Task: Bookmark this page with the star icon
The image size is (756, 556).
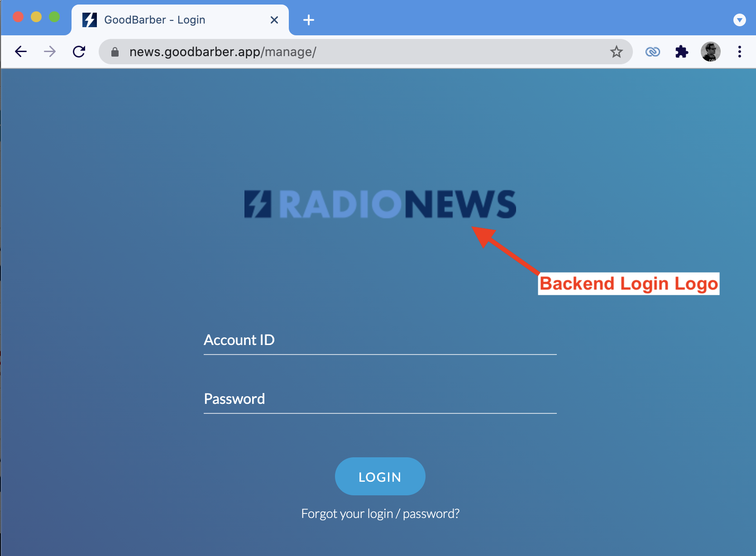Action: click(616, 52)
